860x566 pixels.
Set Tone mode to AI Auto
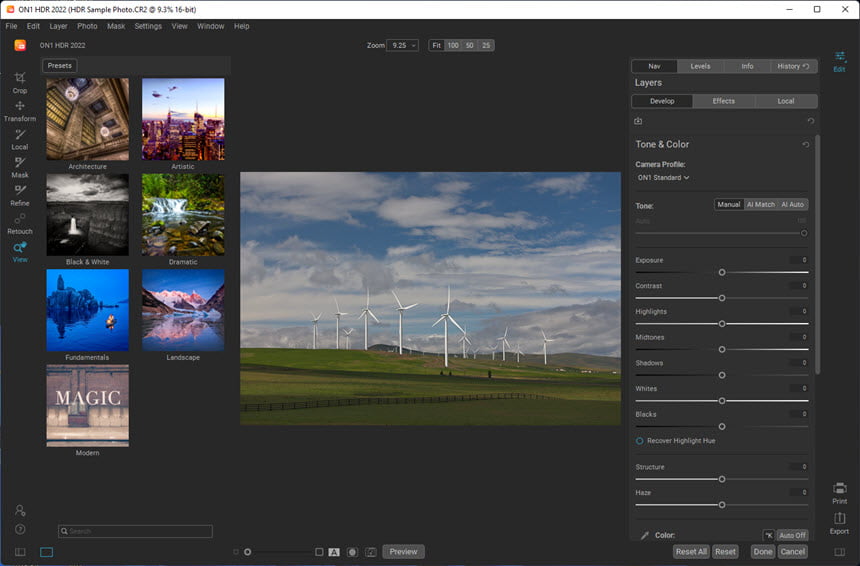[793, 205]
